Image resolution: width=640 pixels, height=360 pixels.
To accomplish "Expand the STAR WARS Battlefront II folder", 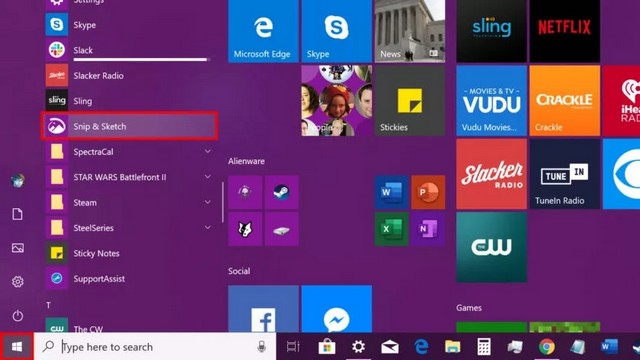I will (207, 177).
